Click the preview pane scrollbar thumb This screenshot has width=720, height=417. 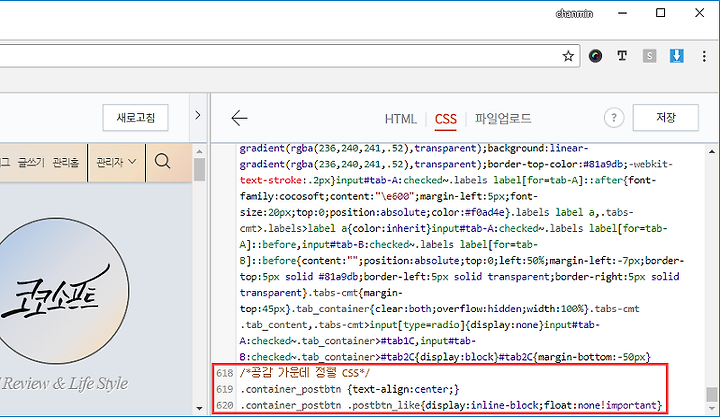(199, 169)
